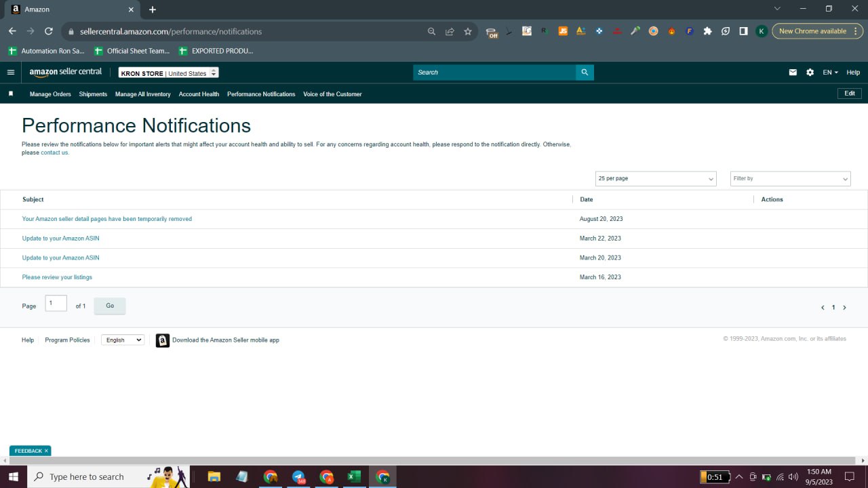Open Account Health in the navigation bar
868x488 pixels.
[x=199, y=94]
